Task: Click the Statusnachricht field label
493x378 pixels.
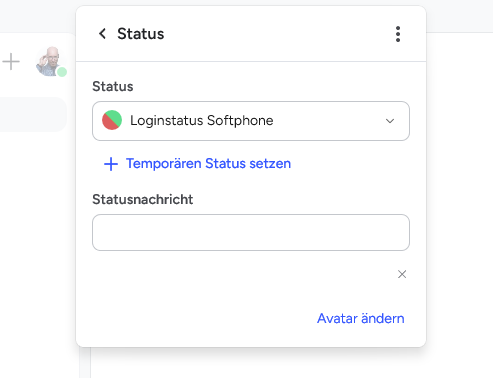Action: pyautogui.click(x=143, y=199)
